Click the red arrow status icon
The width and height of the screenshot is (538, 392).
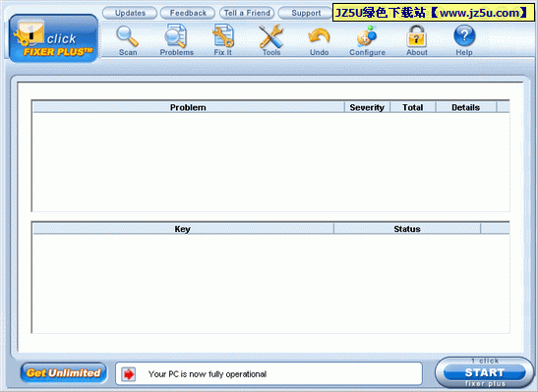(128, 374)
